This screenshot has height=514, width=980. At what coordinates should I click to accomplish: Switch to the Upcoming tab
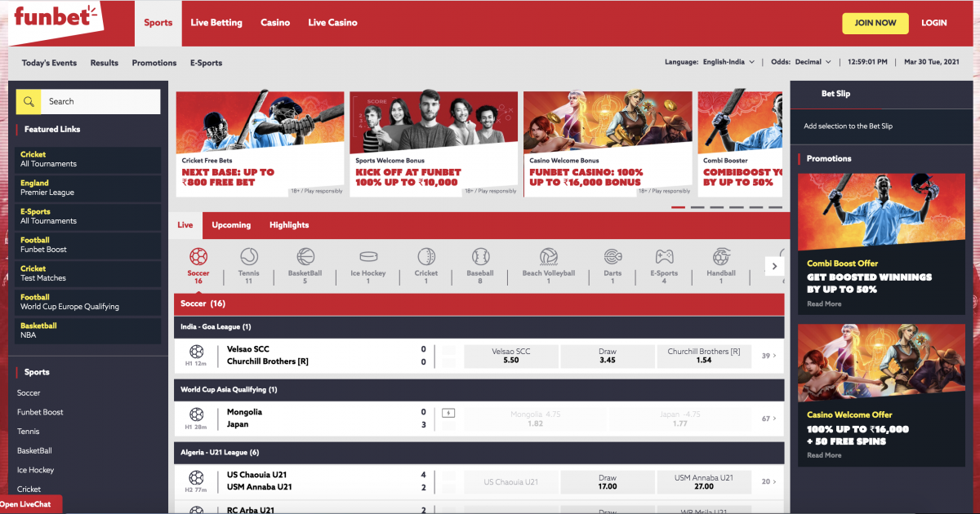(231, 225)
